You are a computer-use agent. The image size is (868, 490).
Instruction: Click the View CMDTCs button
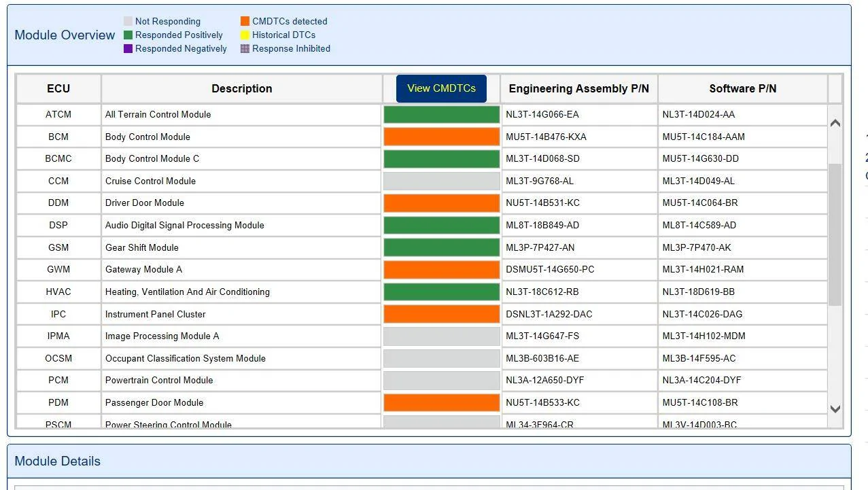pos(441,88)
